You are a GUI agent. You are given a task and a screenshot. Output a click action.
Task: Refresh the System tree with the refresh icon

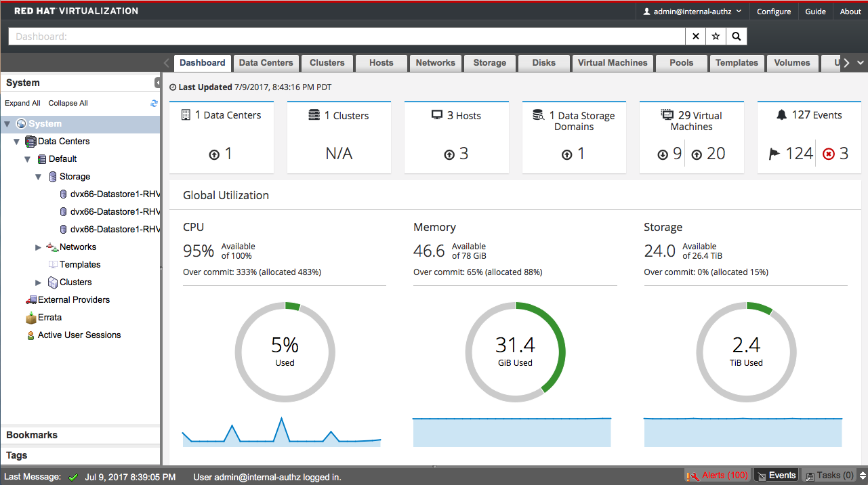click(154, 103)
